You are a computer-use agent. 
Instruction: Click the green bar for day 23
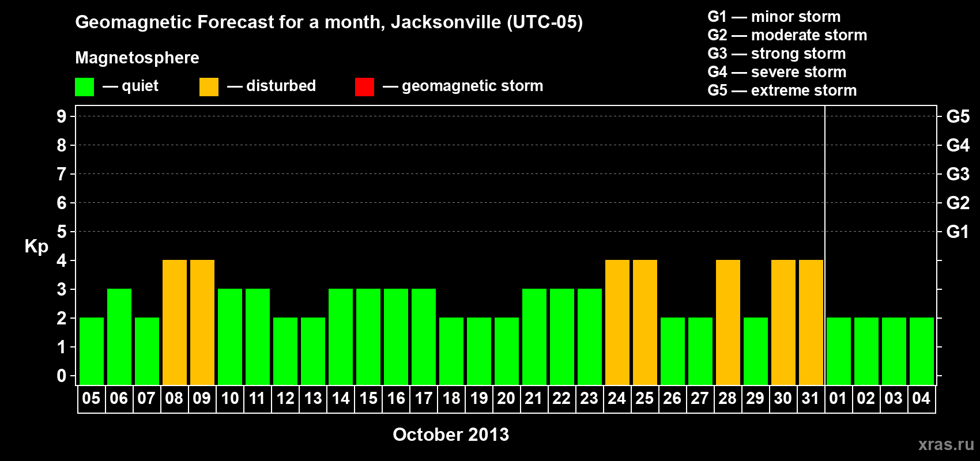coord(590,337)
